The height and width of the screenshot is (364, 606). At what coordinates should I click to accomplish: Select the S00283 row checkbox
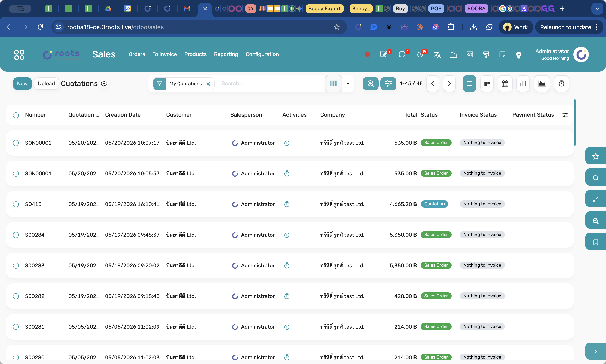(16, 266)
